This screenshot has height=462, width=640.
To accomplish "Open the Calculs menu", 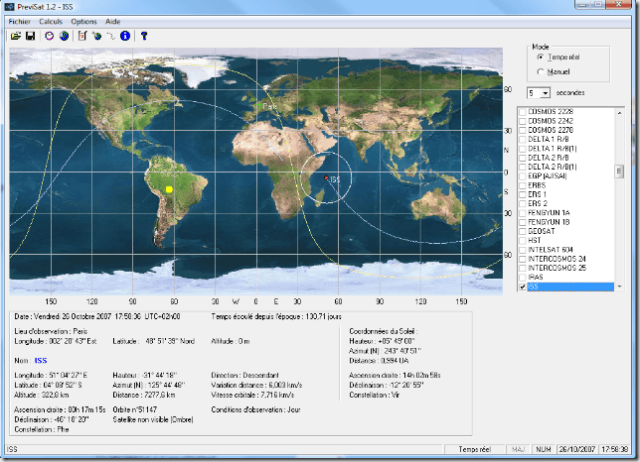I will coord(50,21).
